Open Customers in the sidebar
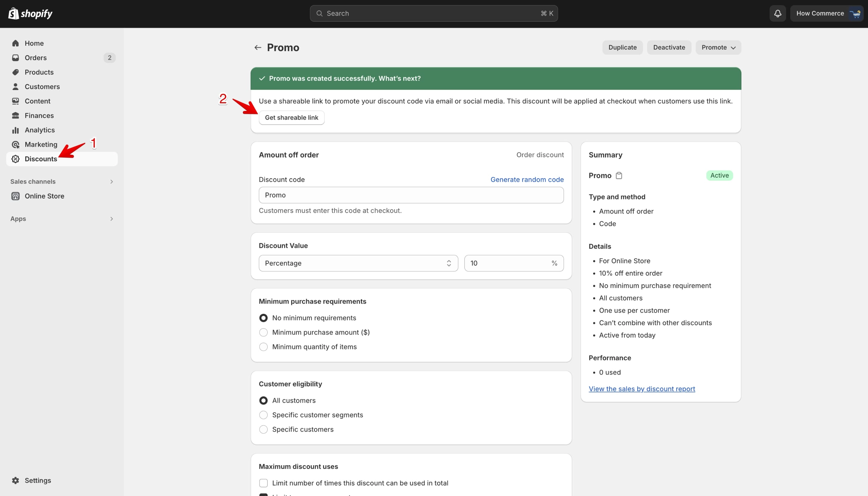This screenshot has width=868, height=496. pos(62,86)
